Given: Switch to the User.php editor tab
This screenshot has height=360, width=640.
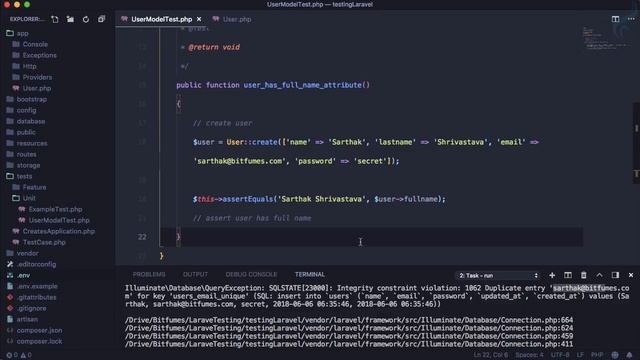Looking at the screenshot, I should point(232,19).
